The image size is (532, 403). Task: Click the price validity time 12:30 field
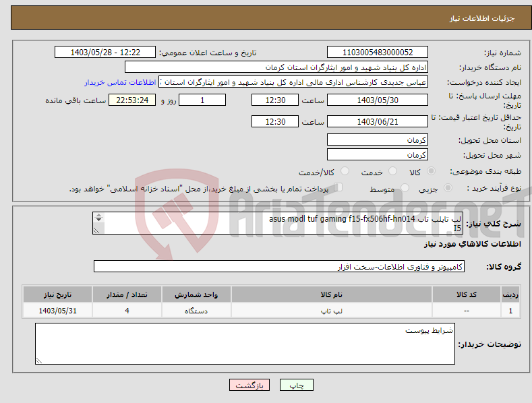coord(275,121)
